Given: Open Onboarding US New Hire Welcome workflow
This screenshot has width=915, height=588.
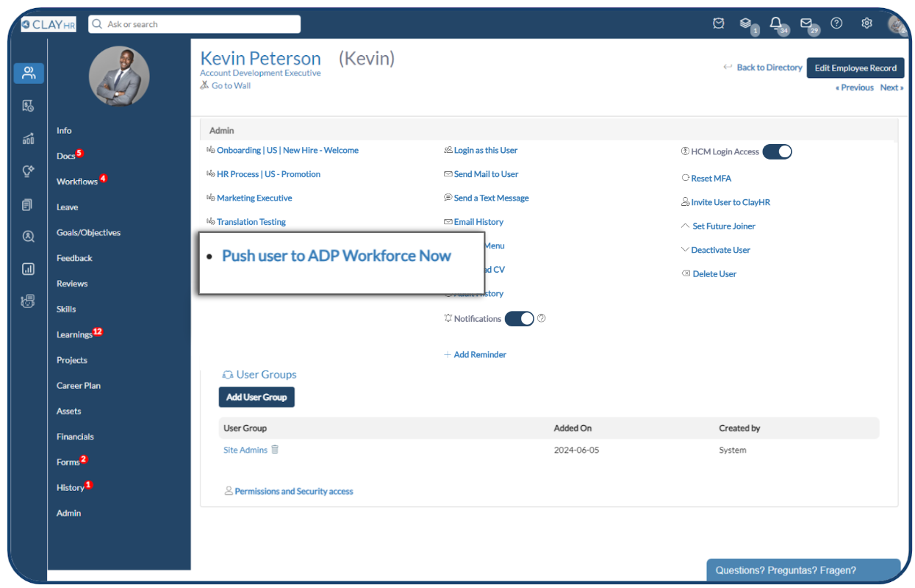Looking at the screenshot, I should [x=287, y=150].
